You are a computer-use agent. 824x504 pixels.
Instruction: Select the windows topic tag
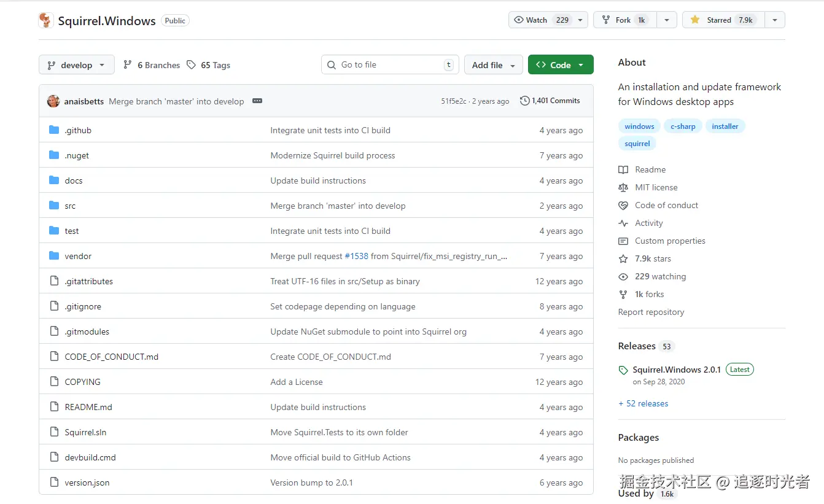coord(639,126)
